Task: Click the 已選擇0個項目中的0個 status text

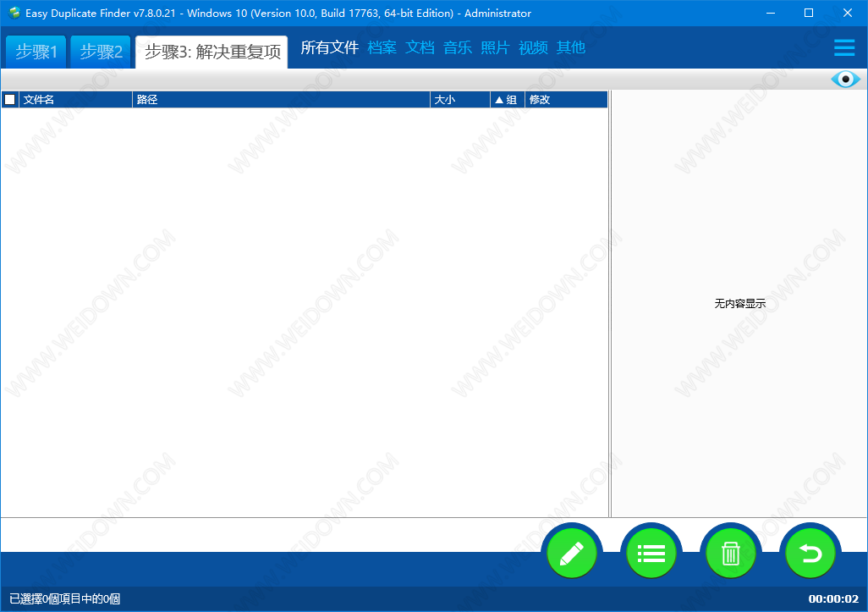Action: tap(65, 598)
